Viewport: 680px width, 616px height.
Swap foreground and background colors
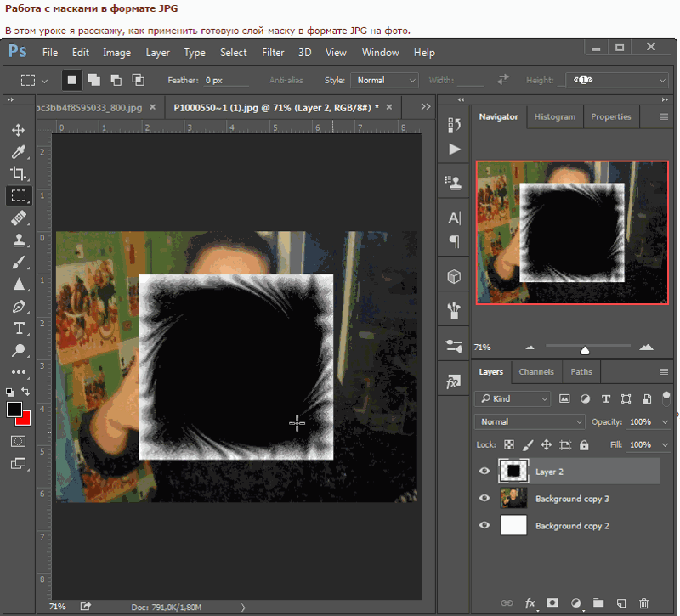pos(25,392)
